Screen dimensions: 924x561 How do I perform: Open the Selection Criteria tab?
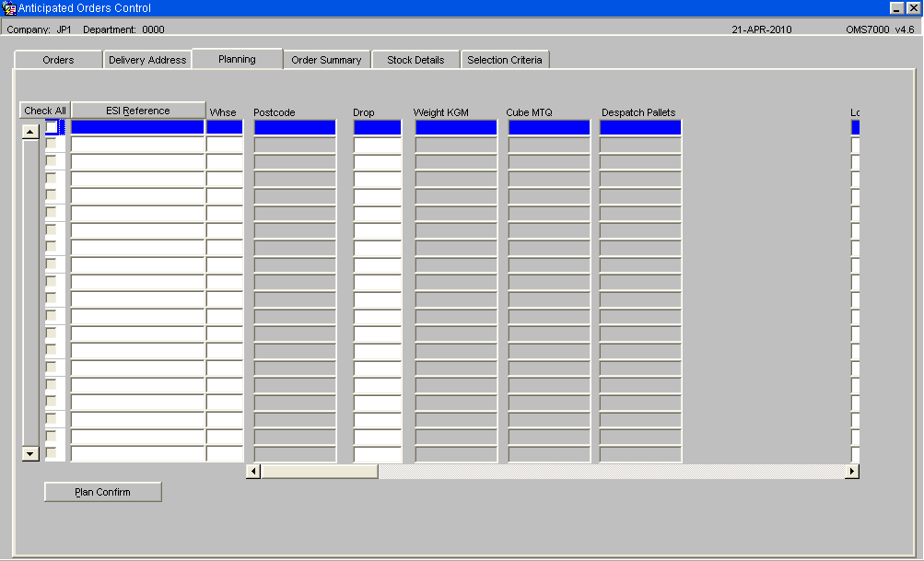[x=505, y=60]
